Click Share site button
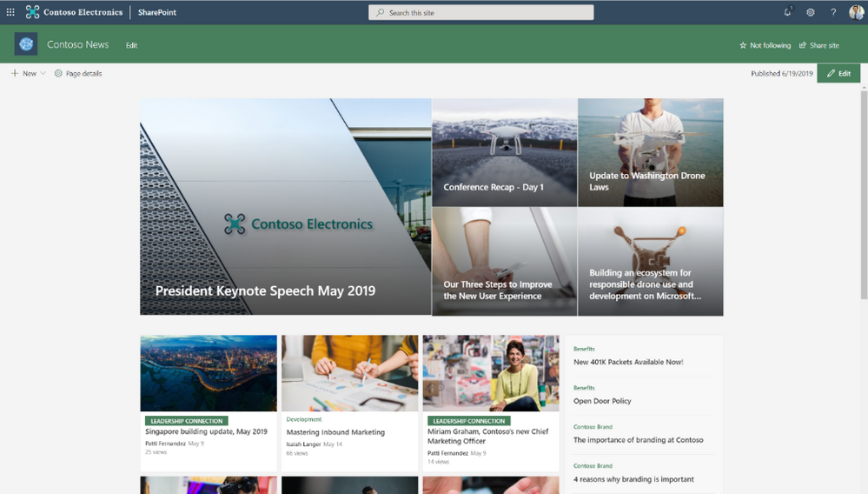This screenshot has height=494, width=868. [819, 45]
